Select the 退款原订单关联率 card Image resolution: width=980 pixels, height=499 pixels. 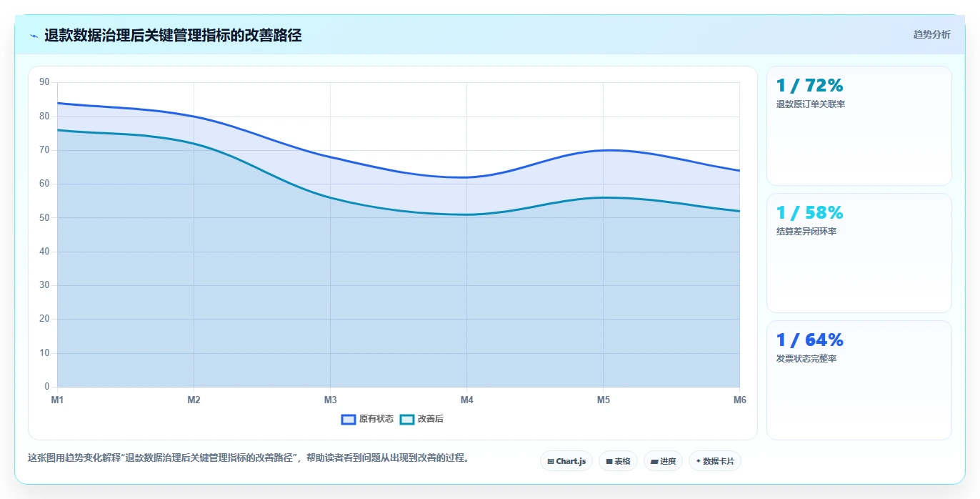(x=859, y=126)
